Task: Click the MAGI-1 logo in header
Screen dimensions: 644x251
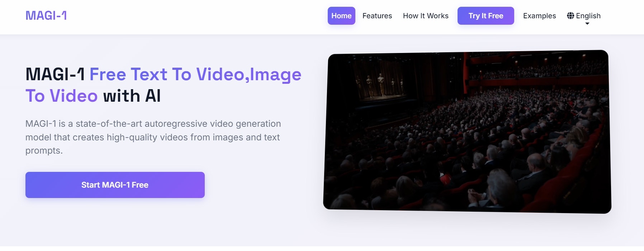Action: tap(46, 15)
